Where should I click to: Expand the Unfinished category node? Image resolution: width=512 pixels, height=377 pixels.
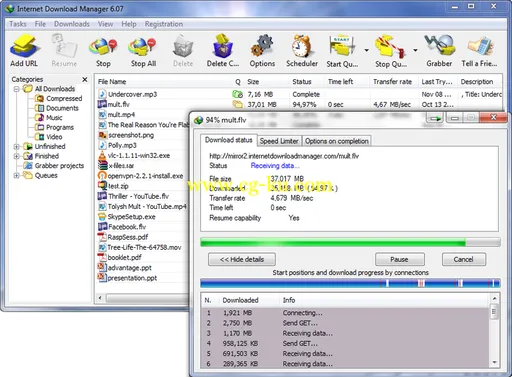(16, 147)
